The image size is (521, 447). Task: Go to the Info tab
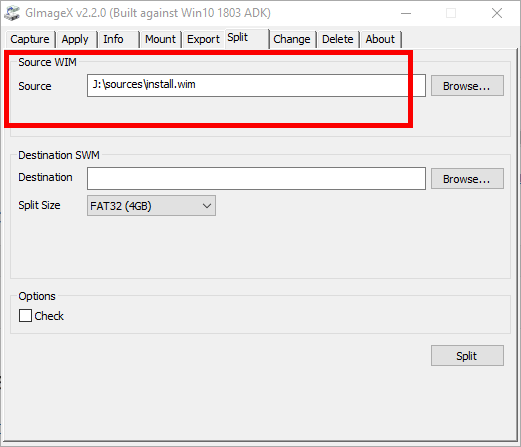click(x=113, y=39)
